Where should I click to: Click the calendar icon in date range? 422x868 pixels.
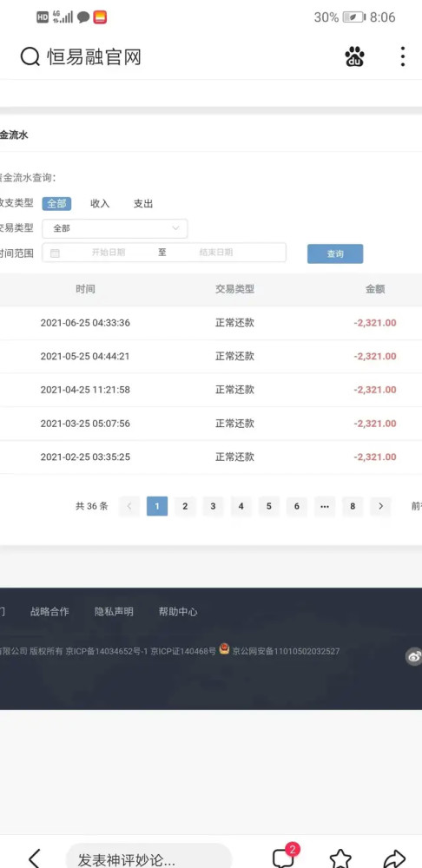[55, 253]
